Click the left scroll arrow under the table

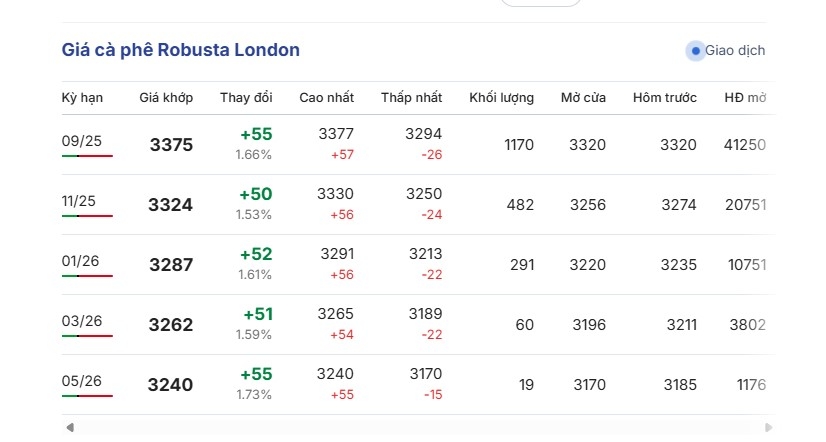(x=70, y=427)
